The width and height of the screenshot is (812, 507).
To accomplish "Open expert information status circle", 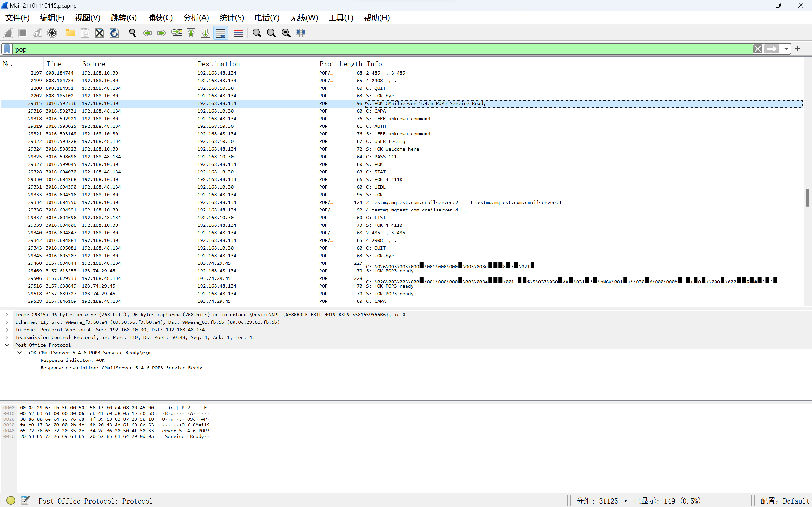I will click(11, 501).
